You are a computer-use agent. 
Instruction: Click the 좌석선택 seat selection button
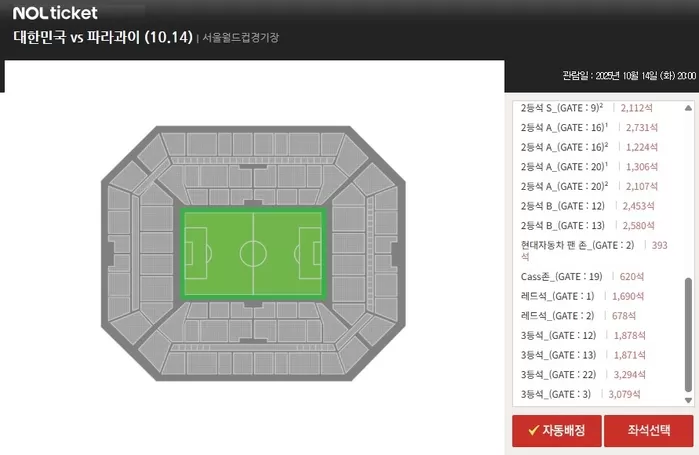(x=648, y=431)
